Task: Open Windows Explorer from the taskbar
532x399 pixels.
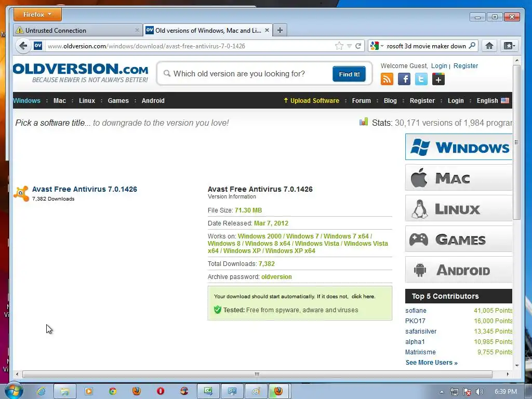Action: click(x=65, y=391)
